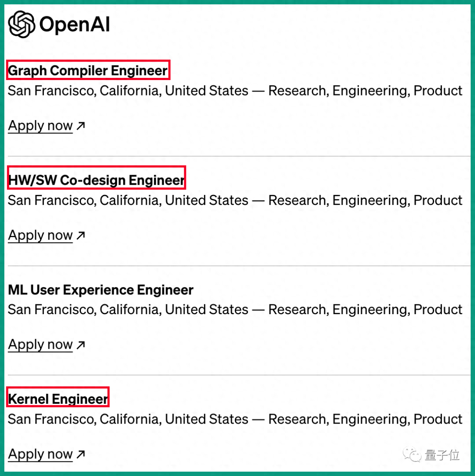
Task: Click the OpenAI knot logo icon
Action: tap(22, 24)
